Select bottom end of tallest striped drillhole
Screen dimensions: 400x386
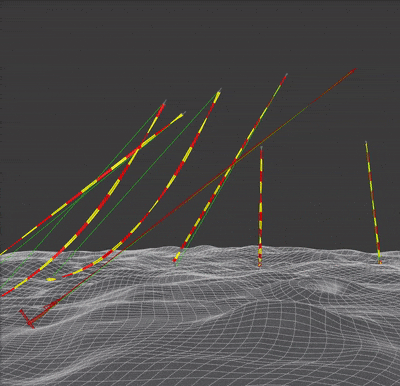(x=174, y=260)
